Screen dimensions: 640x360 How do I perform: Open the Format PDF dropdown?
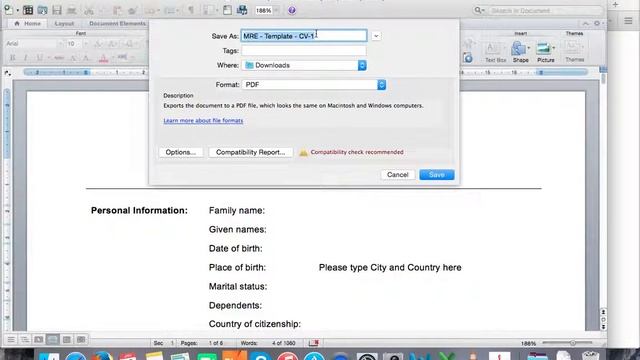coord(314,84)
